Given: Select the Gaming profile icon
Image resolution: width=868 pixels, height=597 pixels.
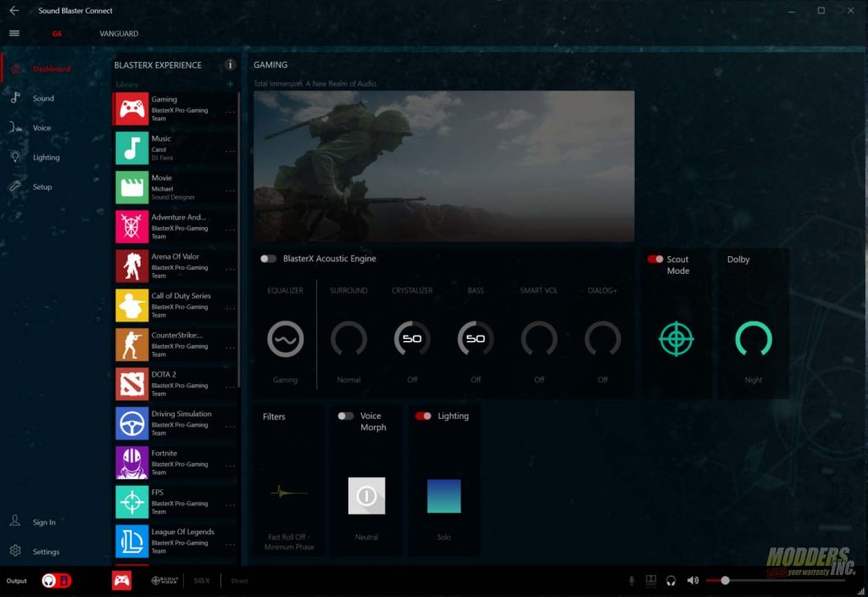Looking at the screenshot, I should [131, 109].
